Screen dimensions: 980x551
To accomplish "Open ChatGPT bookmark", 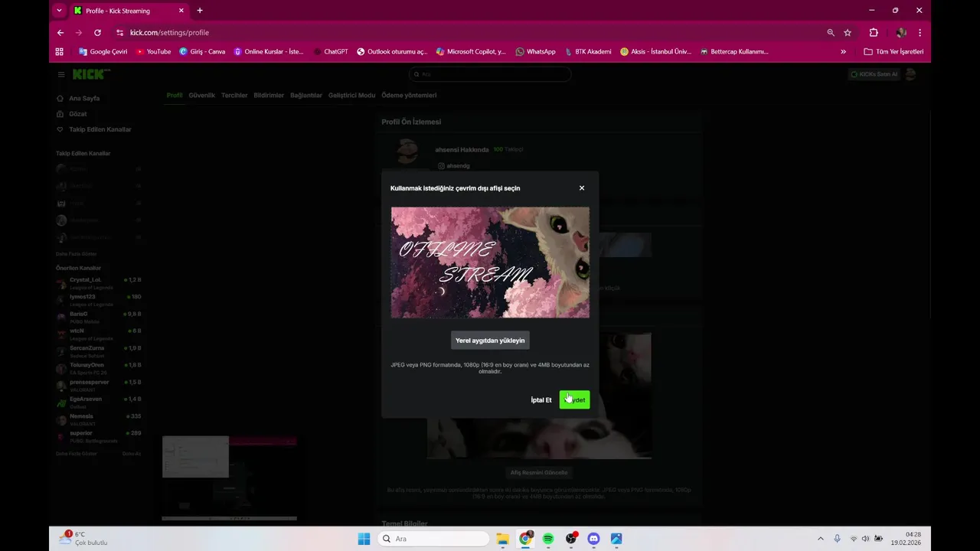I will (331, 52).
